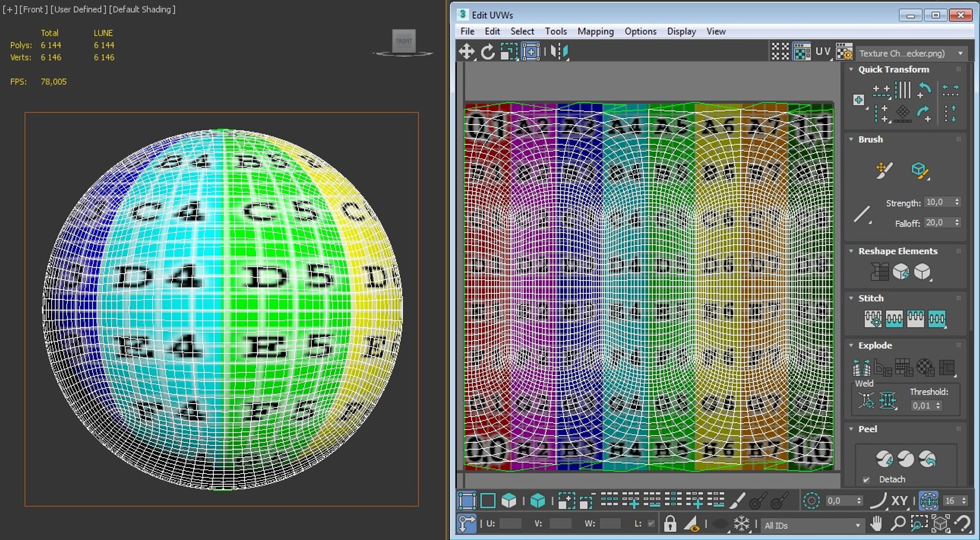The image size is (980, 540).
Task: Click the UV coordinates display button
Action: point(823,52)
